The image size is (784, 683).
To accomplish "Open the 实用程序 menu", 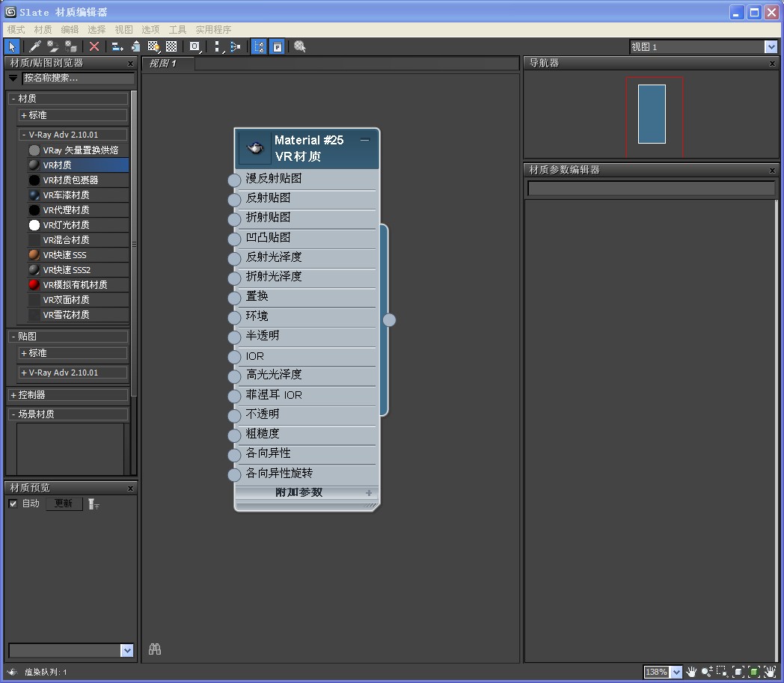I will [x=213, y=29].
